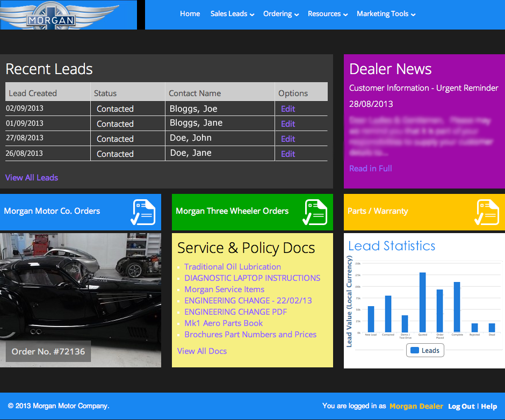Open Parts / Warranty tile

[424, 212]
